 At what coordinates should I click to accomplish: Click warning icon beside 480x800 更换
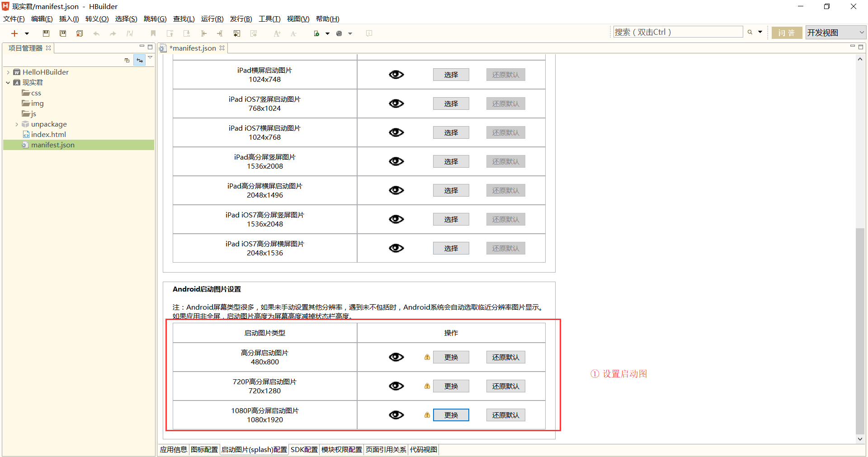427,357
